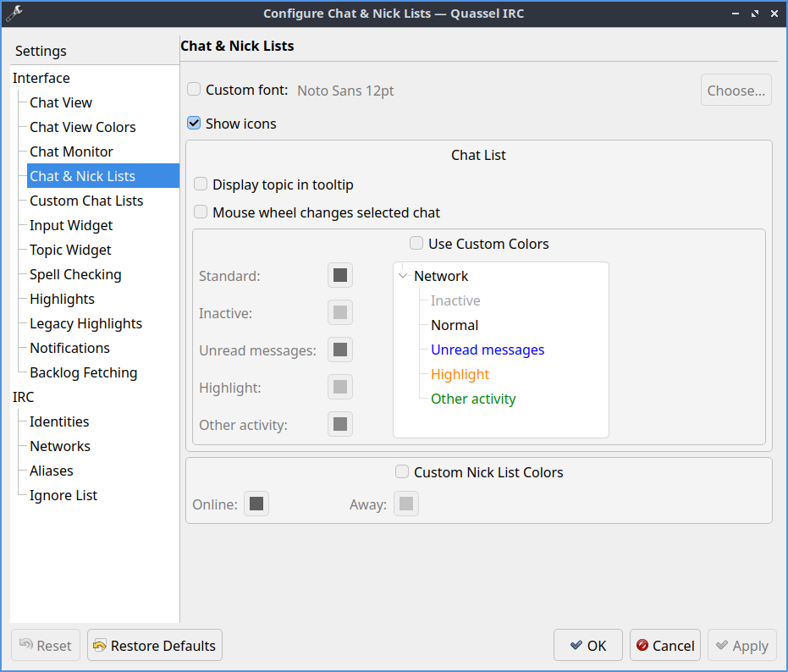Click the Cancel button
This screenshot has width=788, height=672.
click(664, 646)
